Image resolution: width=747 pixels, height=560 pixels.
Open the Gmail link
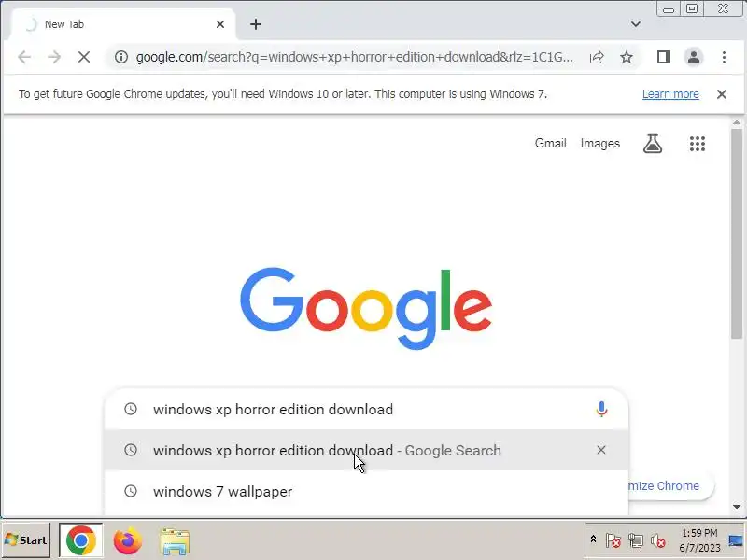(x=550, y=143)
